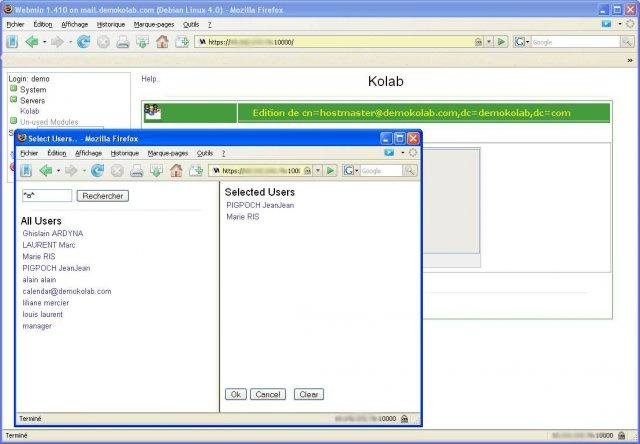Select calendar@demokolab.com from All Users
This screenshot has height=444, width=640.
pos(67,291)
